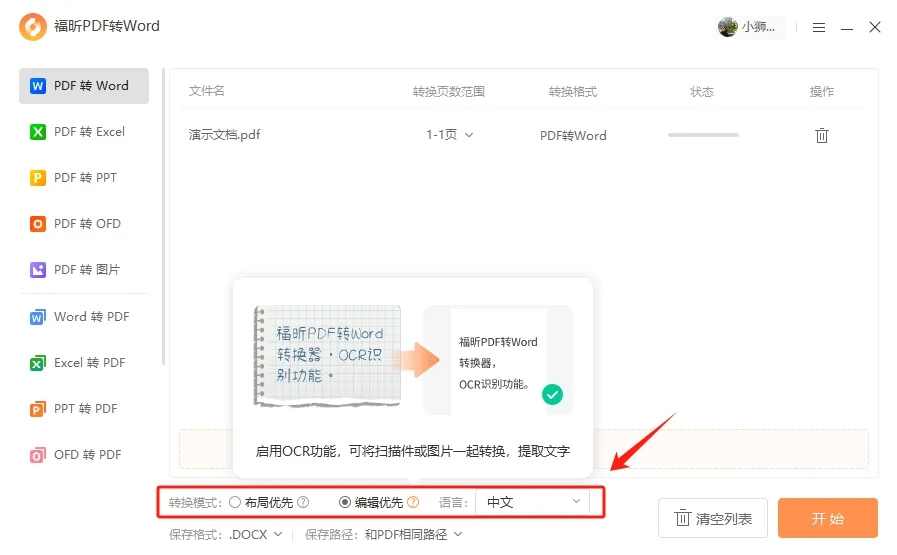The image size is (897, 555).
Task: Show help for 编辑优先 orange question mark
Action: pos(413,502)
